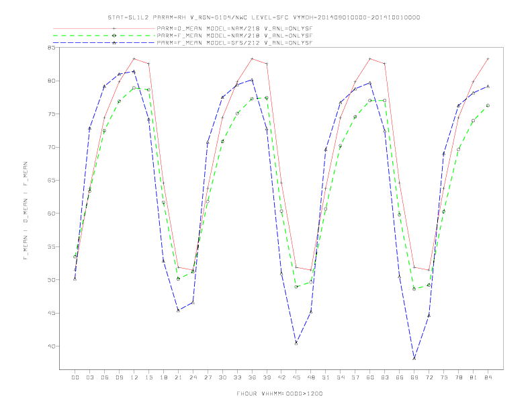Click x-axis tick label 12

click(134, 377)
